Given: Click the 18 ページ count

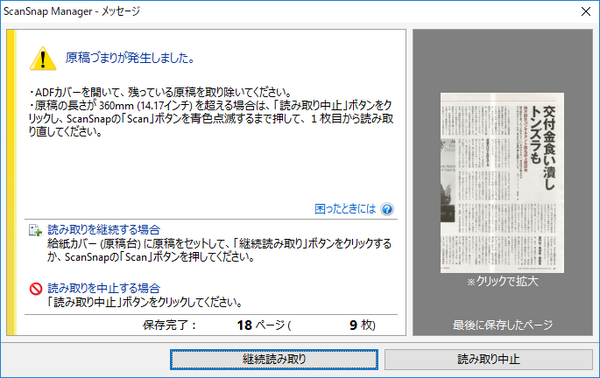Looking at the screenshot, I should coord(263,325).
